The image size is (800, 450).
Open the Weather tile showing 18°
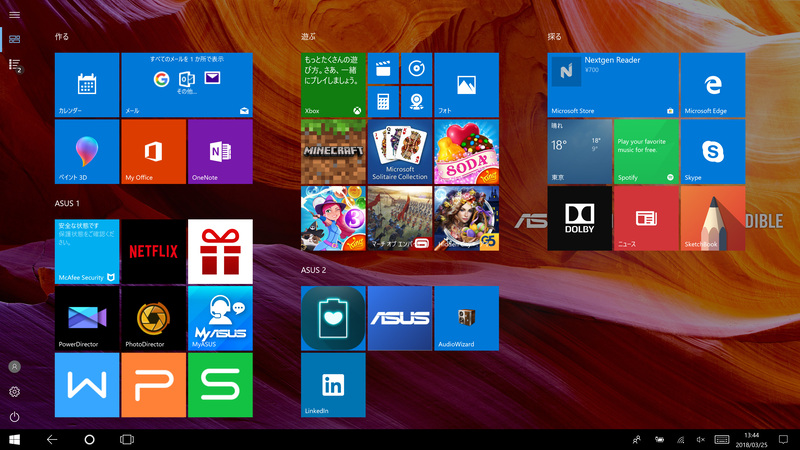point(580,152)
